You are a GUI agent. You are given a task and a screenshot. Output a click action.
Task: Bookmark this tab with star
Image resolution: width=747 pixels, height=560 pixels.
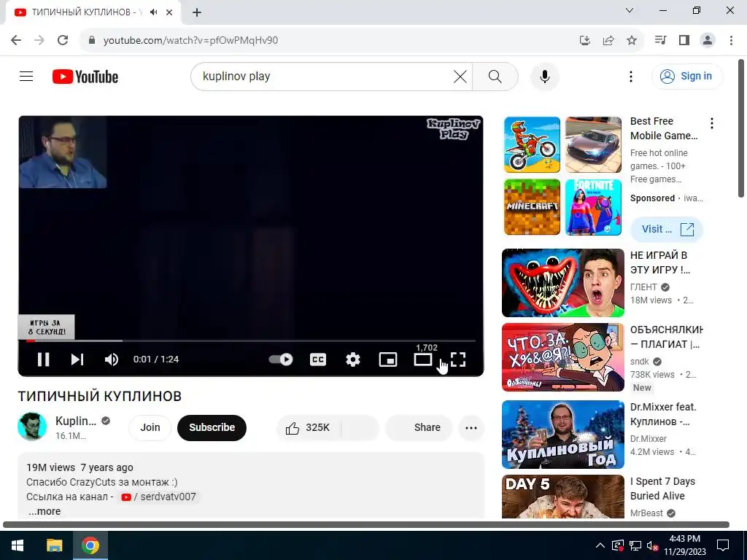(632, 40)
